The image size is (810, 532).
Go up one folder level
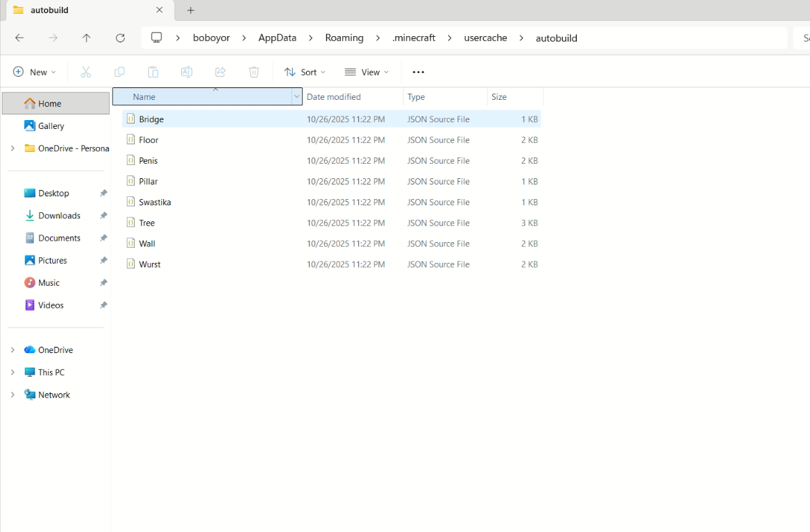(86, 38)
